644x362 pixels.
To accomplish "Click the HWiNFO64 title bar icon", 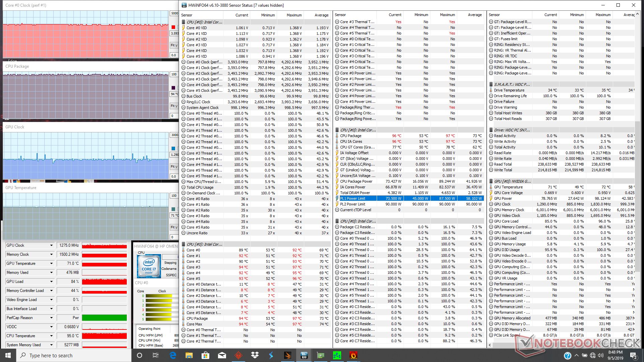I will pos(184,5).
